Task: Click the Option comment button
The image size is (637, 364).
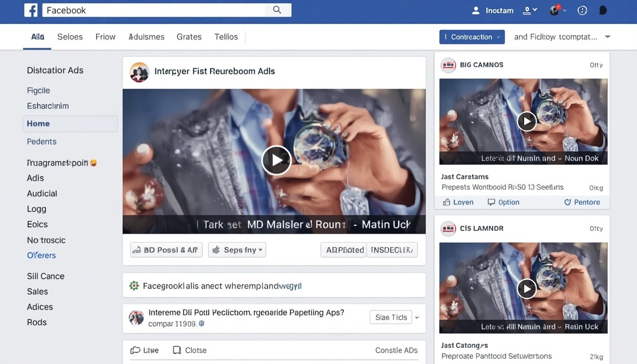Action: pyautogui.click(x=503, y=202)
